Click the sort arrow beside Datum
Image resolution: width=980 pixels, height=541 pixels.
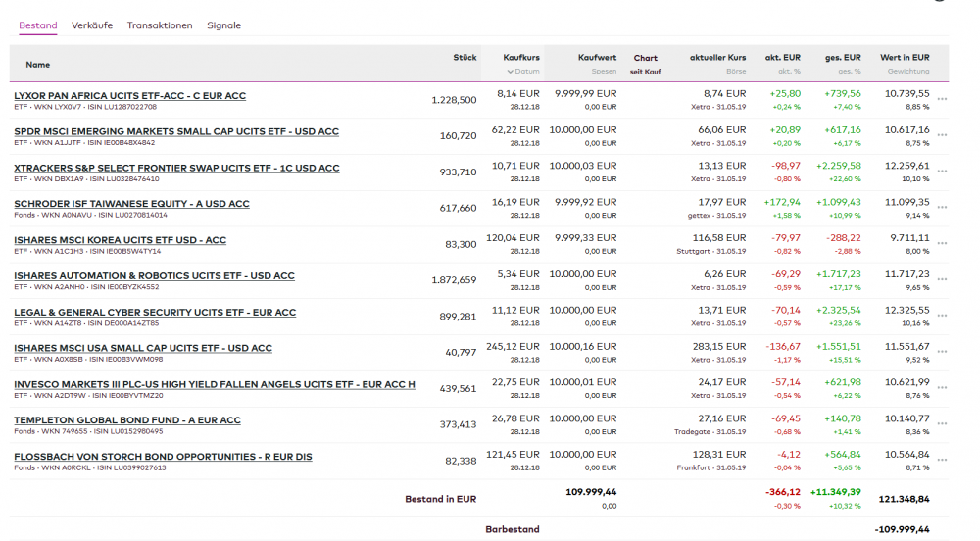[511, 72]
